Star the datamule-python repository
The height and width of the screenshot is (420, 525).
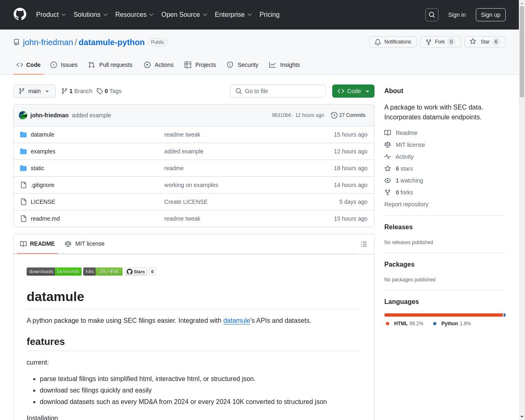485,42
